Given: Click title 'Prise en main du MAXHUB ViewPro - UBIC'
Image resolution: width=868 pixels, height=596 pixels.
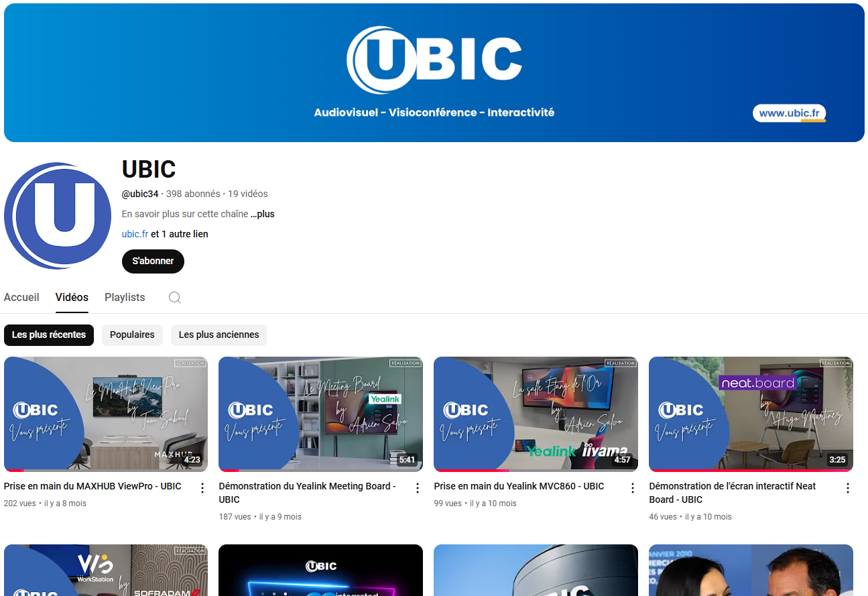Looking at the screenshot, I should [x=92, y=486].
